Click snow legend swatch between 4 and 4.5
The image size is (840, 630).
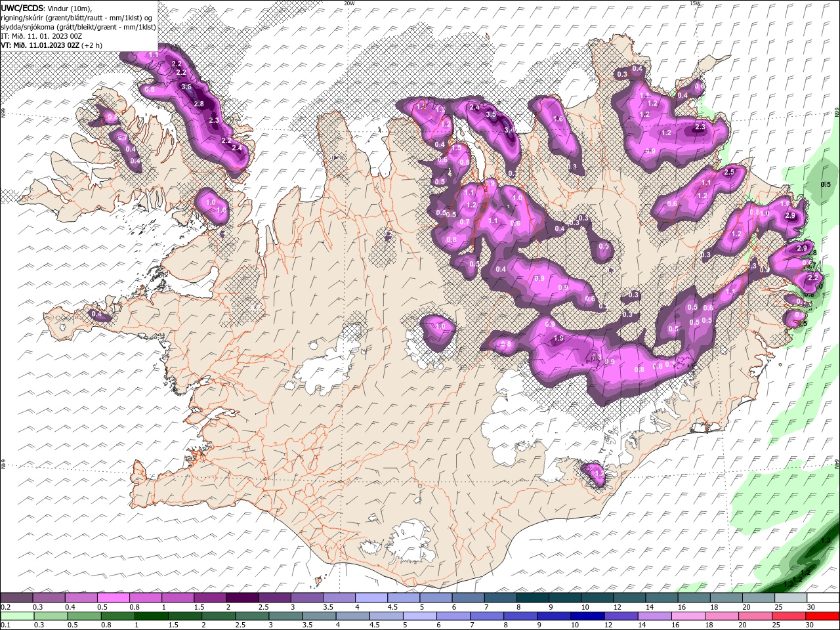coord(371,598)
